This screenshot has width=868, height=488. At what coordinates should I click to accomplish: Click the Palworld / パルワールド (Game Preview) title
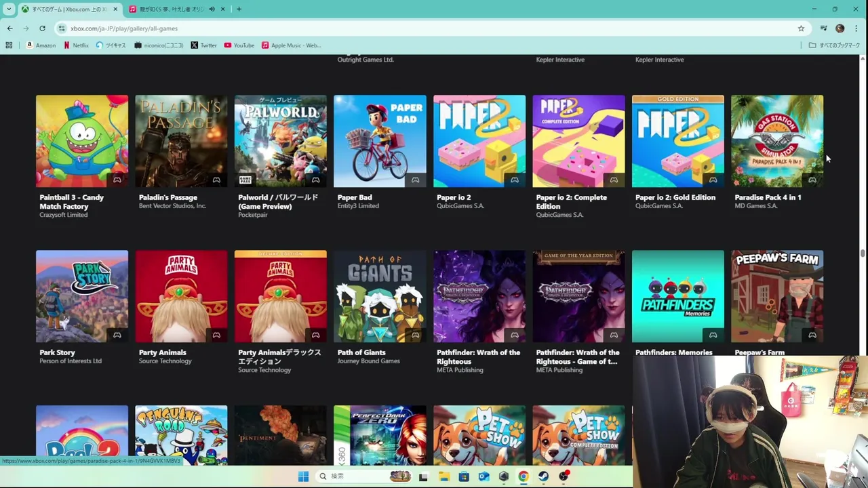click(278, 201)
